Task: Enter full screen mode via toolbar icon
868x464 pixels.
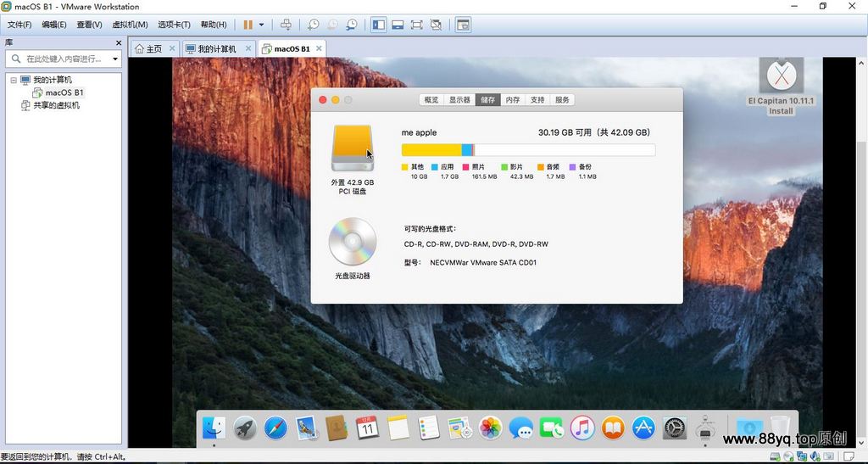Action: [416, 25]
